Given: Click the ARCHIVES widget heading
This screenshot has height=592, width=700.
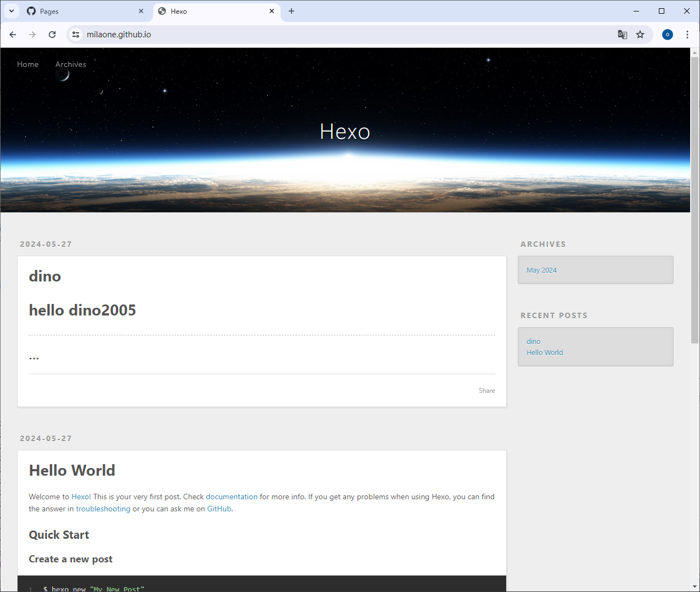Looking at the screenshot, I should (x=543, y=244).
